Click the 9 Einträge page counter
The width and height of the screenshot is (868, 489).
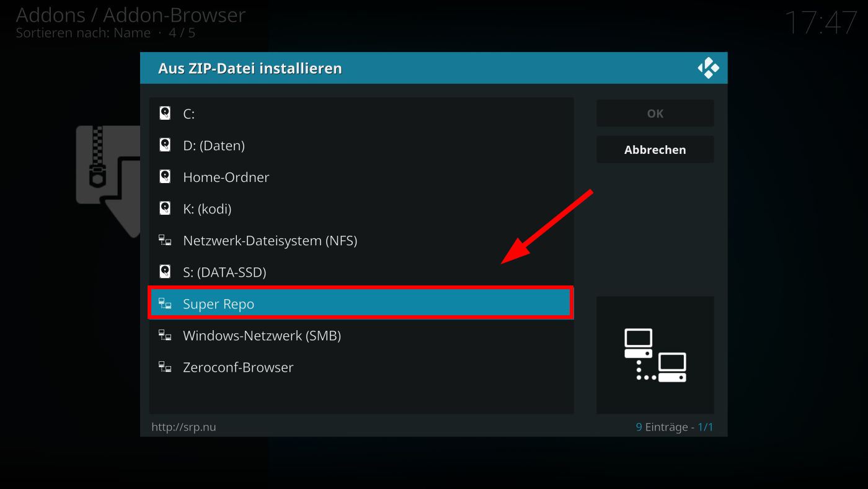pyautogui.click(x=675, y=427)
